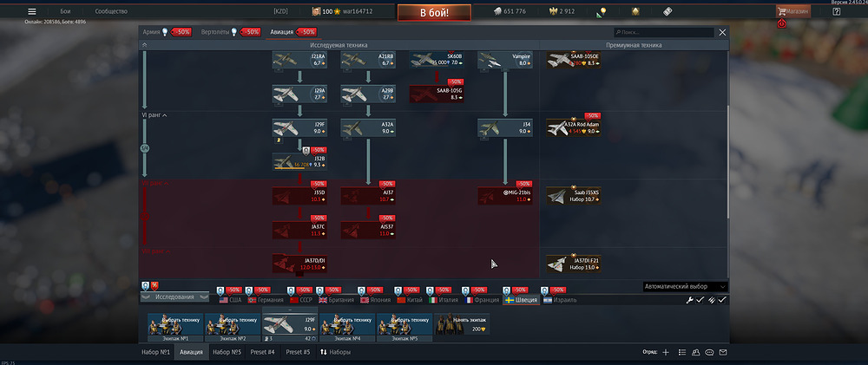The width and height of the screenshot is (868, 365).
Task: Click the research tree vertical scrollbar
Action: coord(728,163)
